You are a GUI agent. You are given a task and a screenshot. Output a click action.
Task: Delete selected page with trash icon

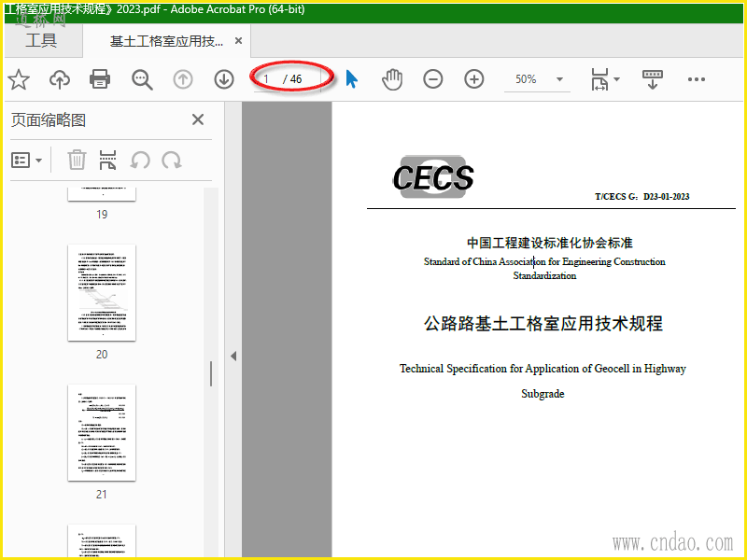(x=77, y=160)
